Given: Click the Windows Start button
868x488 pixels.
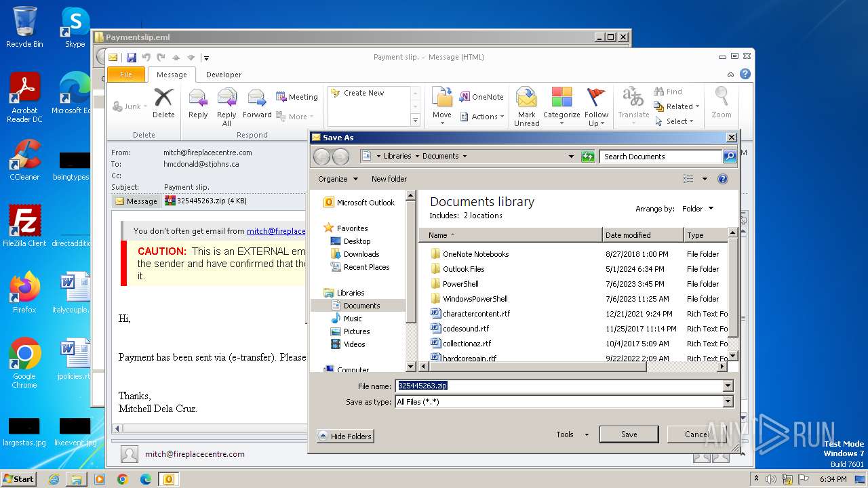Looking at the screenshot, I should point(19,479).
